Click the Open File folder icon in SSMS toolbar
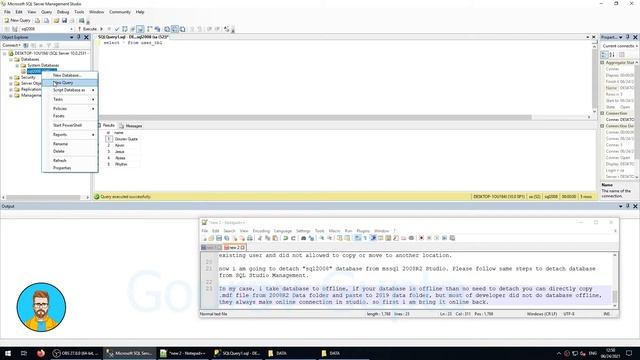 click(56, 20)
